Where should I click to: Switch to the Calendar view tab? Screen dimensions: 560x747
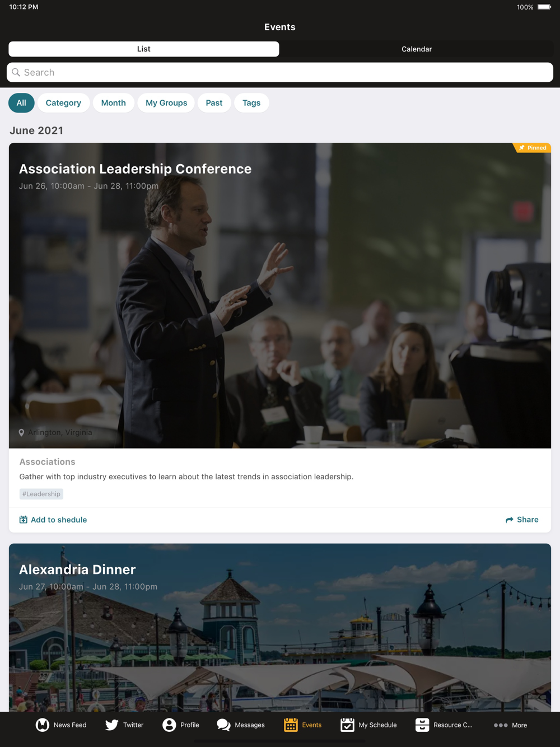click(417, 49)
